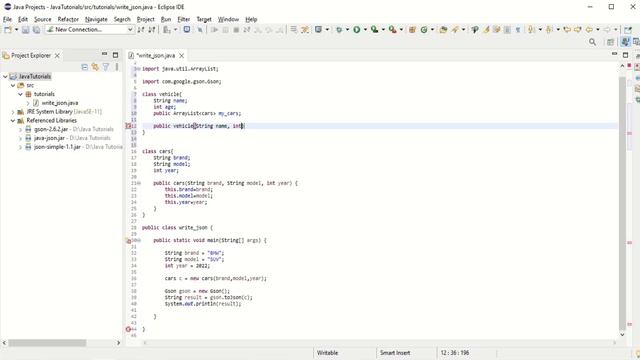Select the write_json.java editor tab
The width and height of the screenshot is (640, 360).
tap(156, 56)
